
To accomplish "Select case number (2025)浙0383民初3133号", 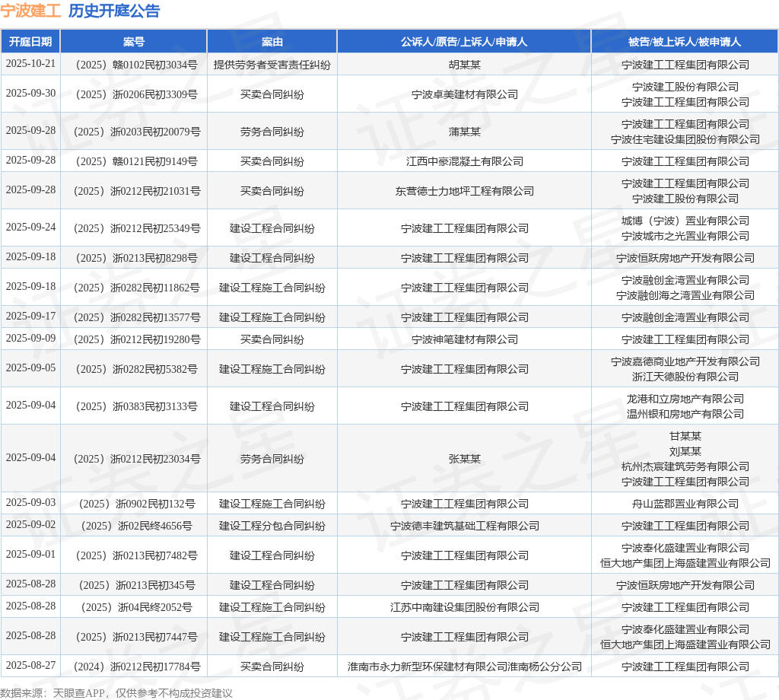I will point(136,406).
